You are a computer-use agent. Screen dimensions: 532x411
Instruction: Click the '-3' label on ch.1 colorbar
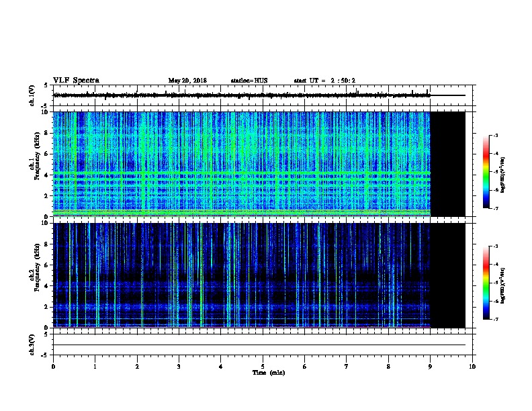496,135
